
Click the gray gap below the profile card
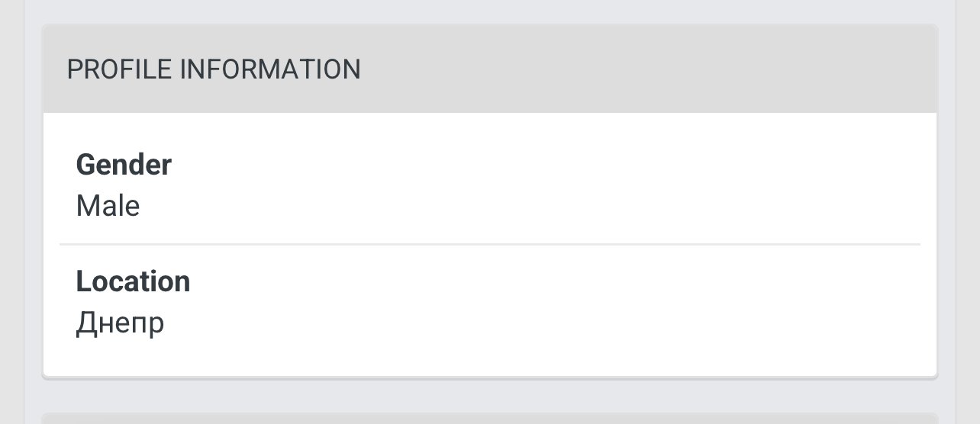[x=490, y=395]
